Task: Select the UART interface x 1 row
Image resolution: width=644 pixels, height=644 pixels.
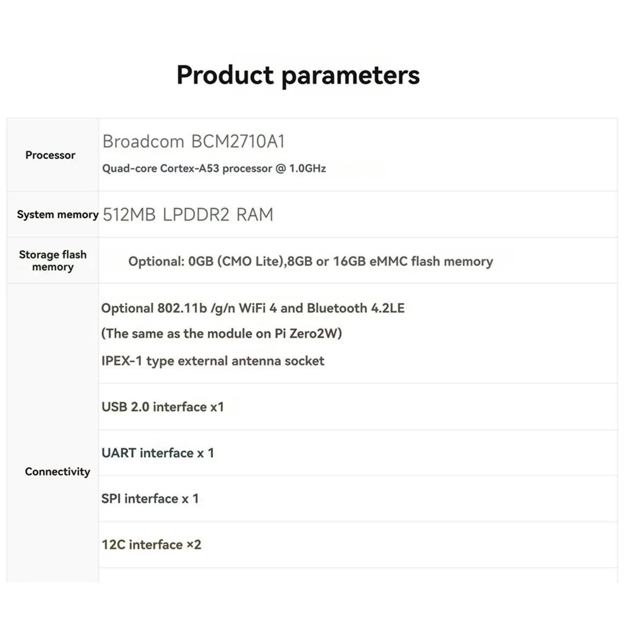Action: click(358, 453)
